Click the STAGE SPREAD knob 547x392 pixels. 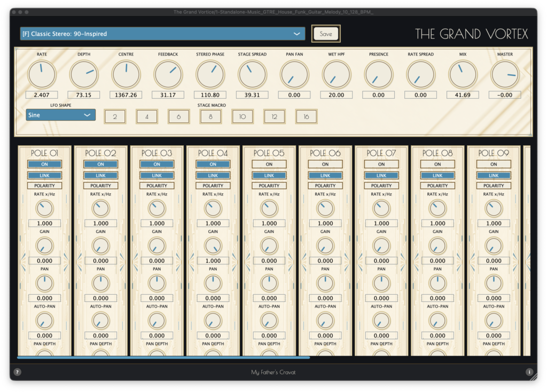[x=252, y=74]
